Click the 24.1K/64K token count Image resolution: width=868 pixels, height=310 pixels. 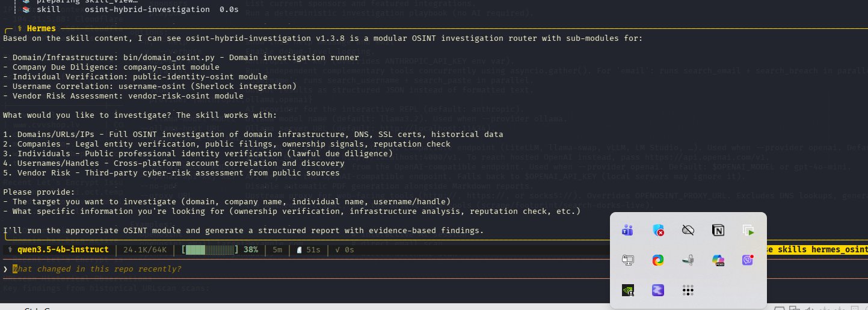(x=145, y=249)
